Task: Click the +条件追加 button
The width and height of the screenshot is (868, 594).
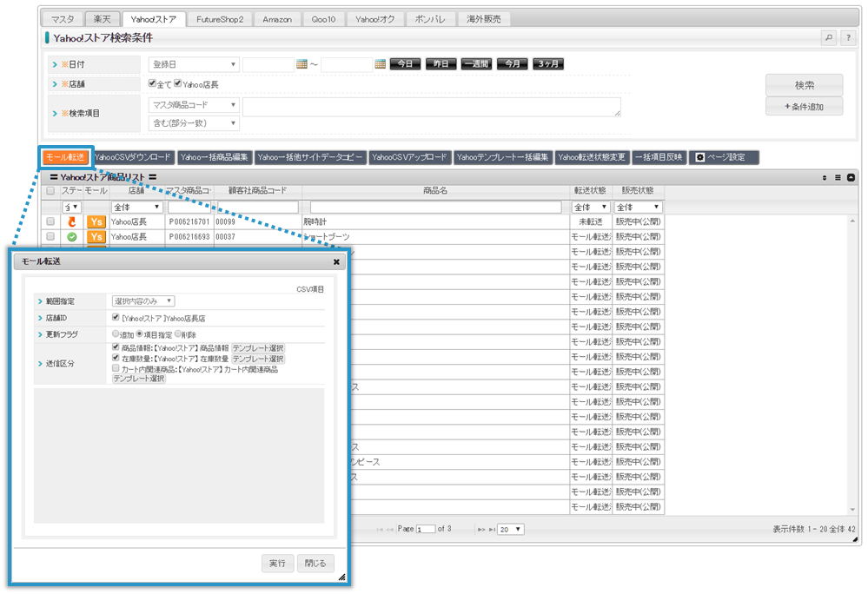Action: (x=805, y=107)
